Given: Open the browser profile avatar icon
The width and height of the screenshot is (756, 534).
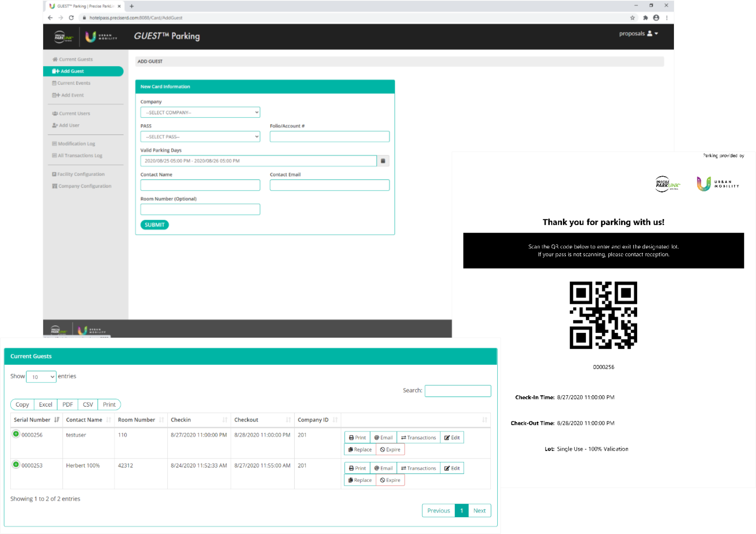Looking at the screenshot, I should coord(656,18).
